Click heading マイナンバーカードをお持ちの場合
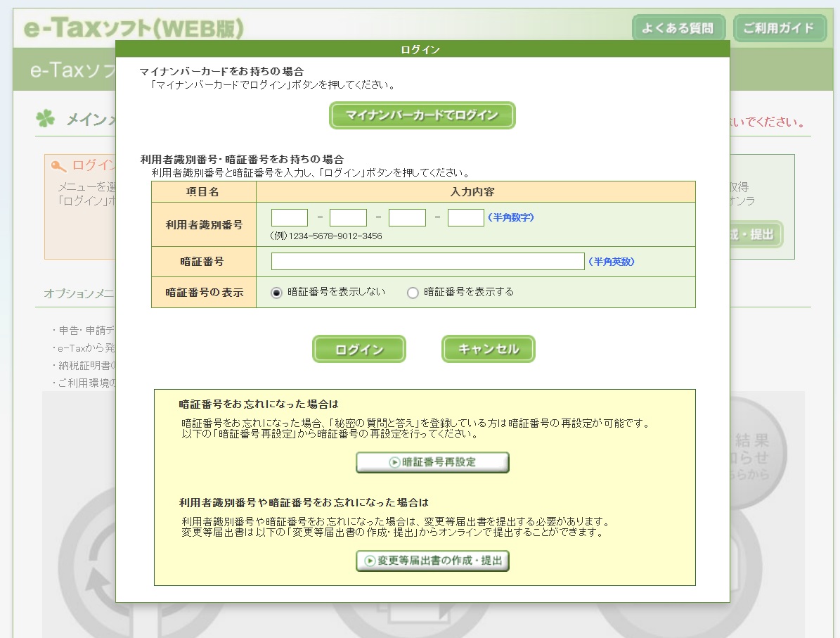Image resolution: width=840 pixels, height=638 pixels. [222, 71]
